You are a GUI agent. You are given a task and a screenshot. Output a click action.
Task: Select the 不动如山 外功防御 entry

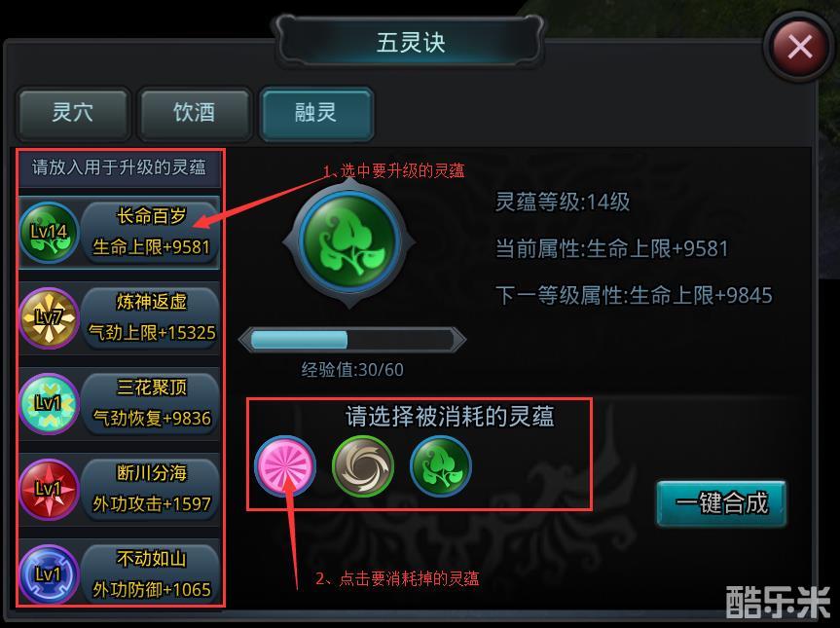tap(150, 575)
